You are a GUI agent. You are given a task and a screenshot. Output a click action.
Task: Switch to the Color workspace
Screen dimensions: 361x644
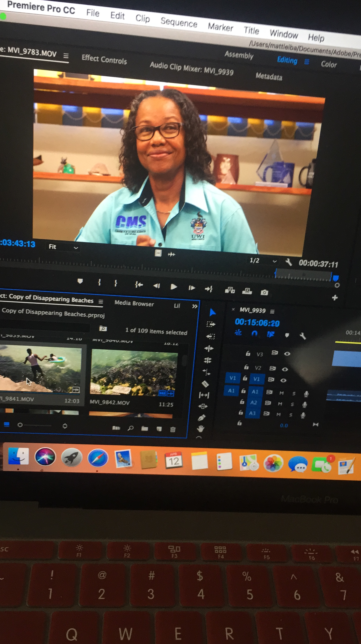tap(329, 64)
